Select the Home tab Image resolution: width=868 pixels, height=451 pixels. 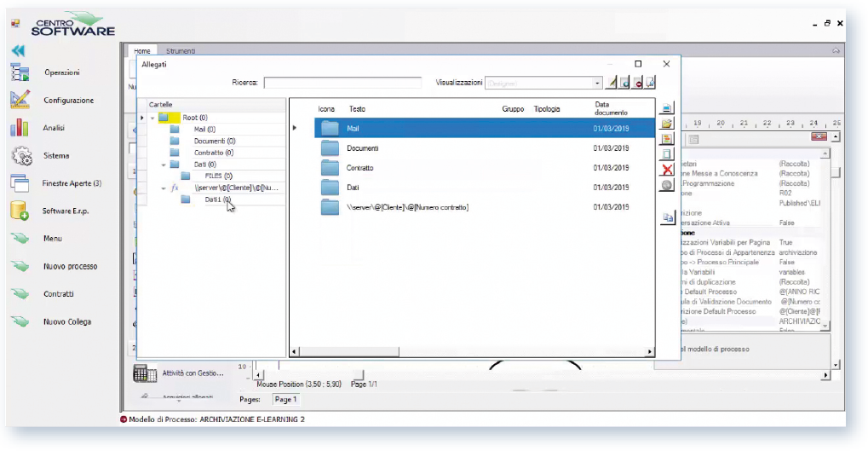tap(142, 52)
